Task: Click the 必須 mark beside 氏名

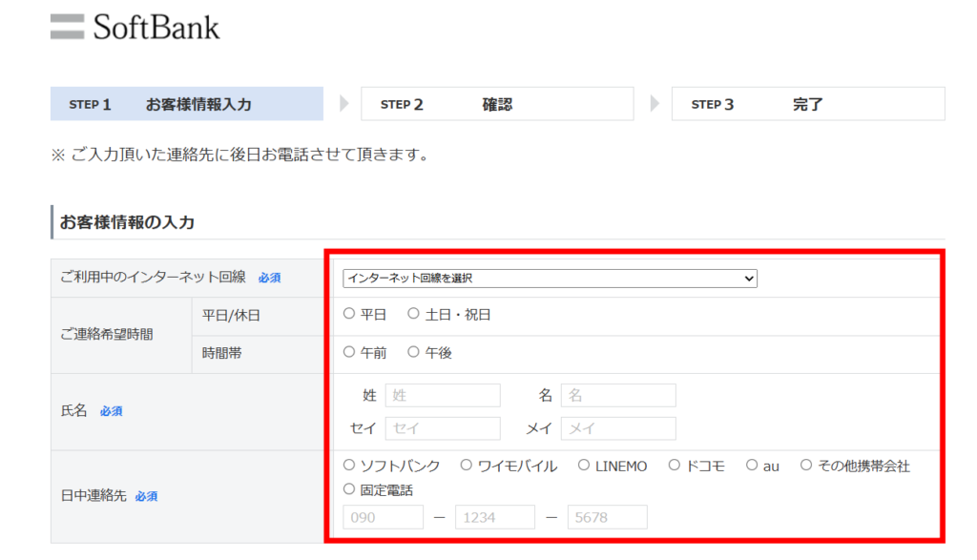Action: (x=112, y=411)
